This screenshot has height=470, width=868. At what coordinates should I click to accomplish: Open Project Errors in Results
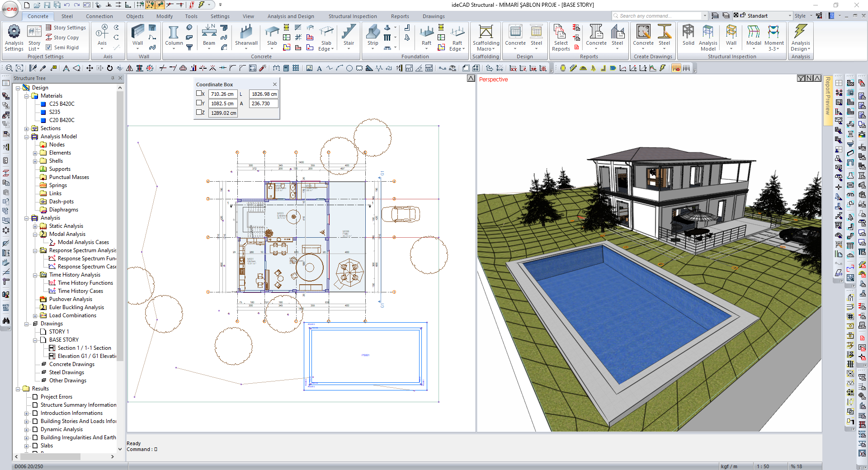tap(56, 397)
